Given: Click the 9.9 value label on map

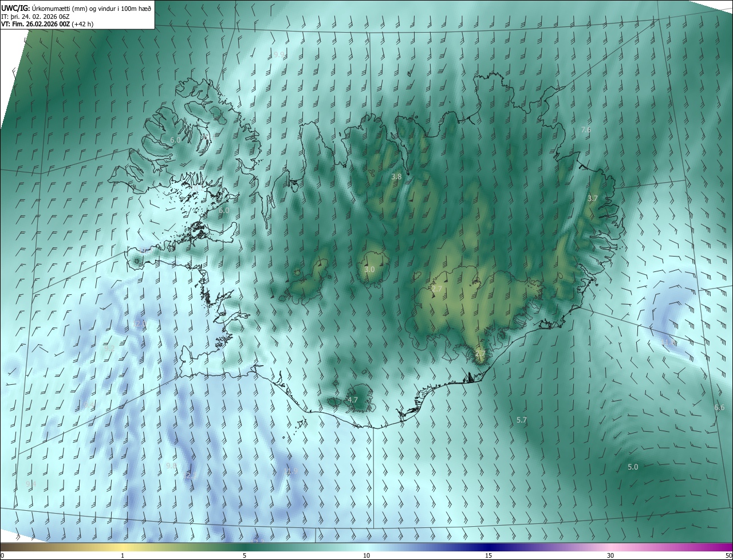Looking at the screenshot, I should pyautogui.click(x=279, y=54).
